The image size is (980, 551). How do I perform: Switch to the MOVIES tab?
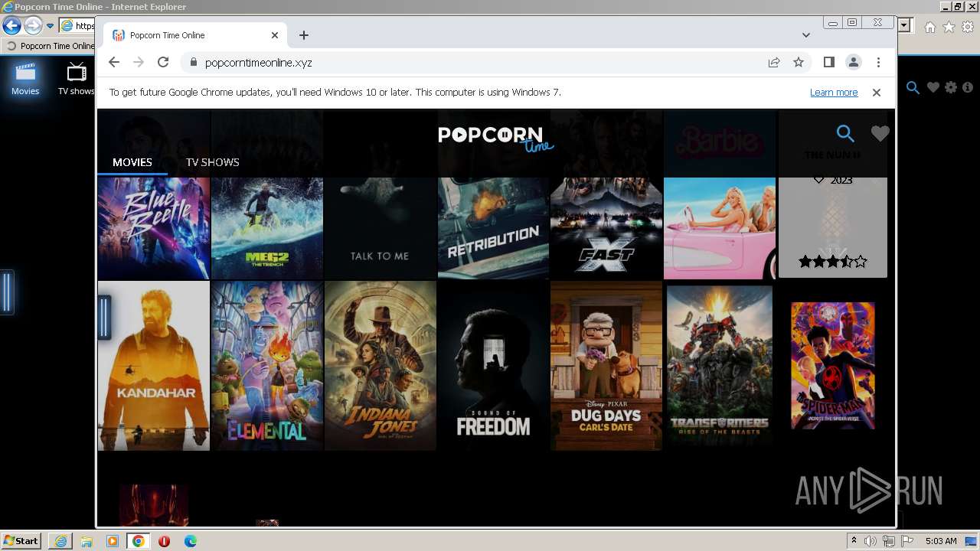[x=132, y=162]
